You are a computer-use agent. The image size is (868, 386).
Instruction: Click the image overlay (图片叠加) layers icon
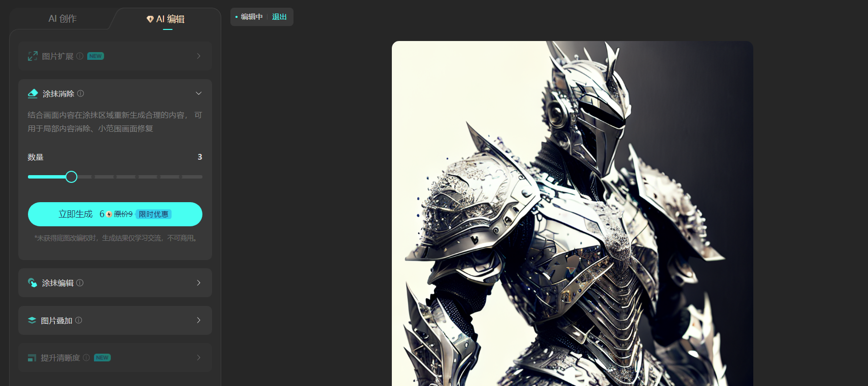point(32,320)
